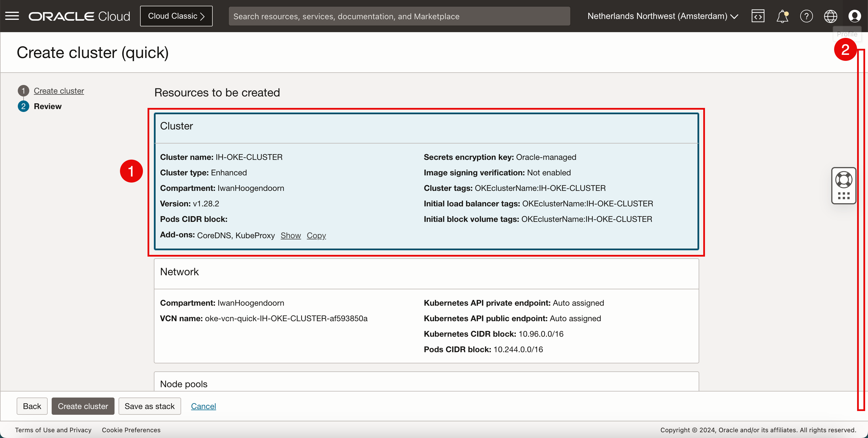Image resolution: width=868 pixels, height=438 pixels.
Task: Open the lifebuoy support widget
Action: 843,180
